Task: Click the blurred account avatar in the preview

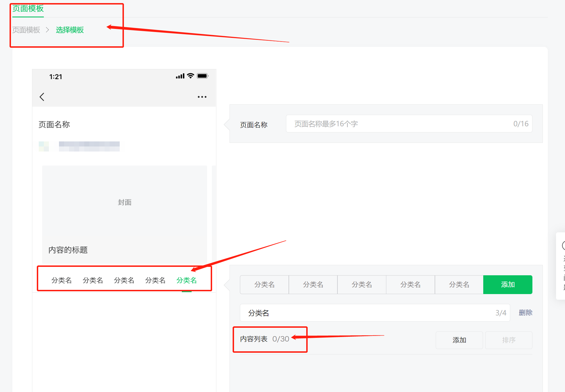Action: 44,146
